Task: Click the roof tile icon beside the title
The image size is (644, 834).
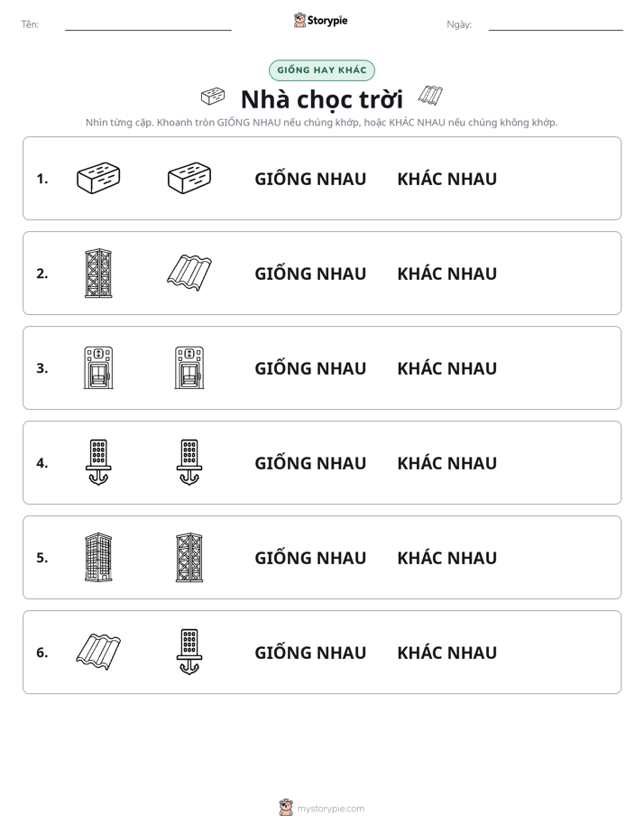Action: click(x=430, y=95)
